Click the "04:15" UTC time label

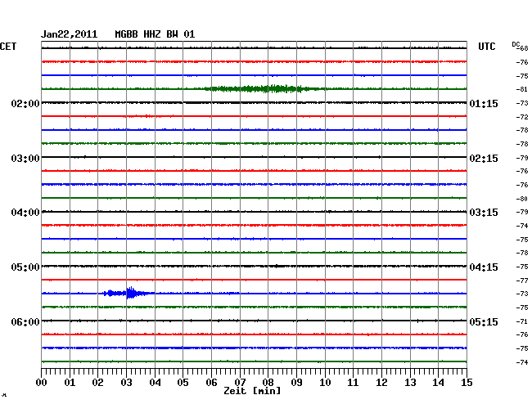pyautogui.click(x=484, y=267)
